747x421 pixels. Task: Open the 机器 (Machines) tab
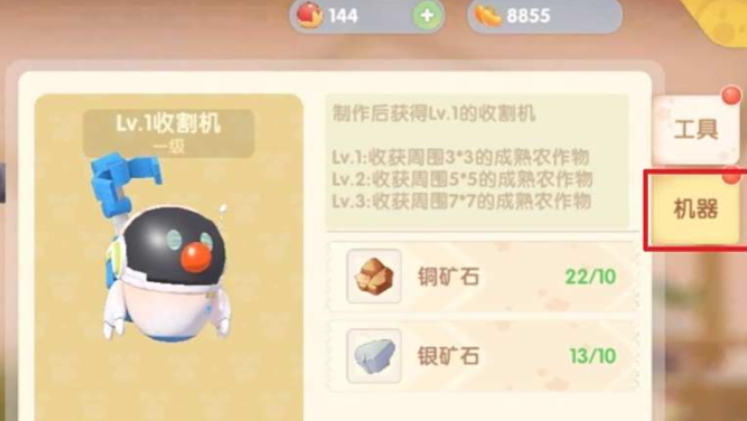click(695, 210)
